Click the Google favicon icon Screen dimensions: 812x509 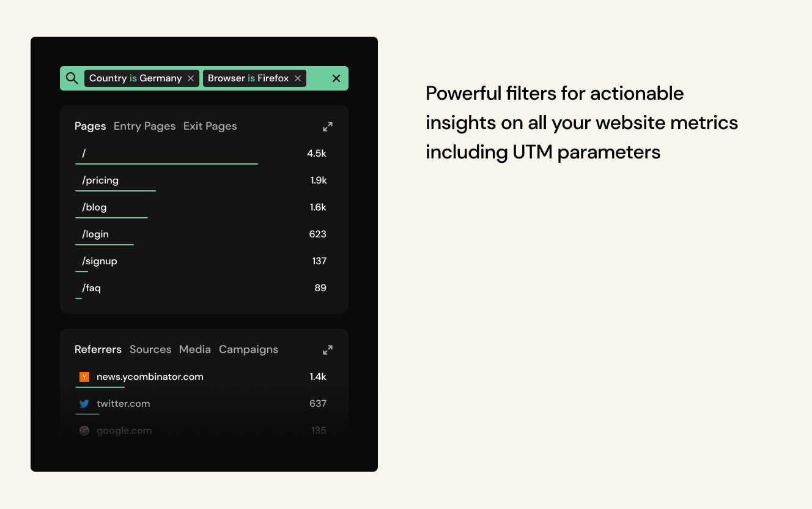point(84,431)
